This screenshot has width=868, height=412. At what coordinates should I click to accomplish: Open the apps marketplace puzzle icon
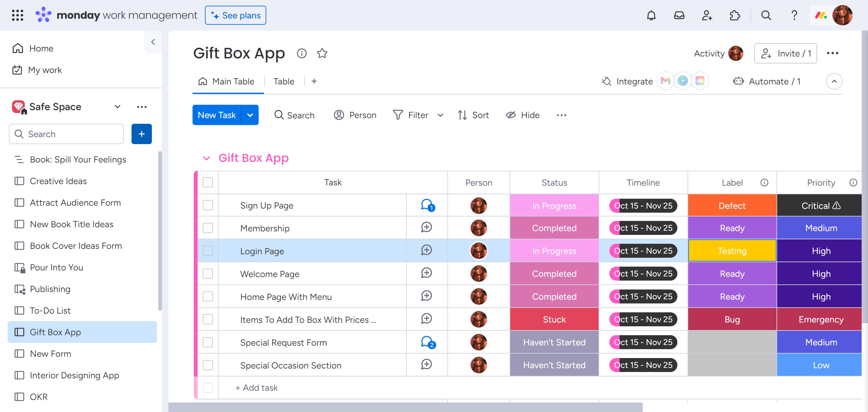click(x=734, y=16)
